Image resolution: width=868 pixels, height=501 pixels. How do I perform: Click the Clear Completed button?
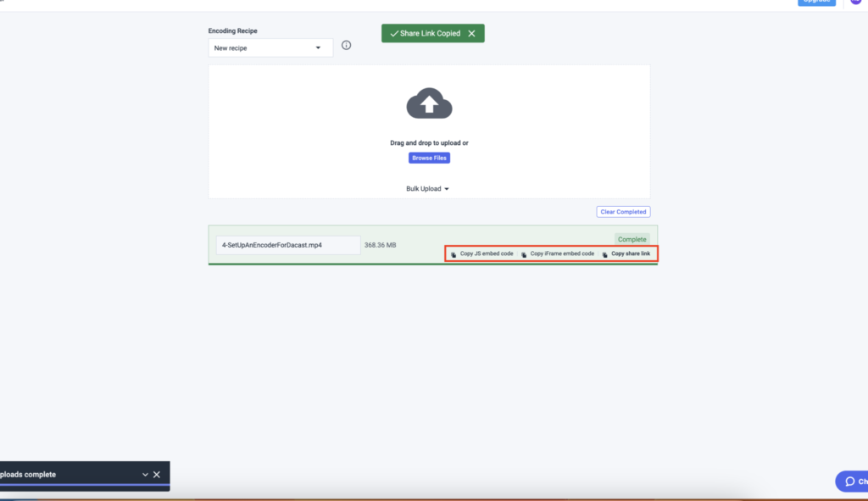tap(623, 211)
